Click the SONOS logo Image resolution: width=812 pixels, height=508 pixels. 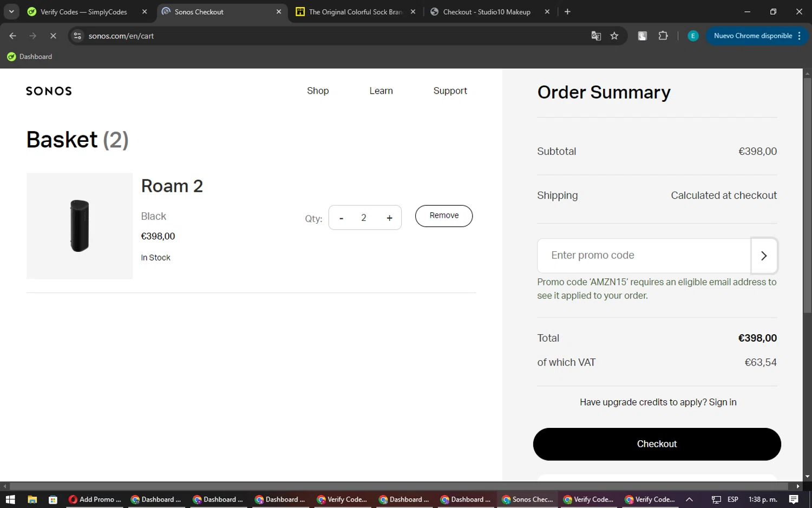49,91
